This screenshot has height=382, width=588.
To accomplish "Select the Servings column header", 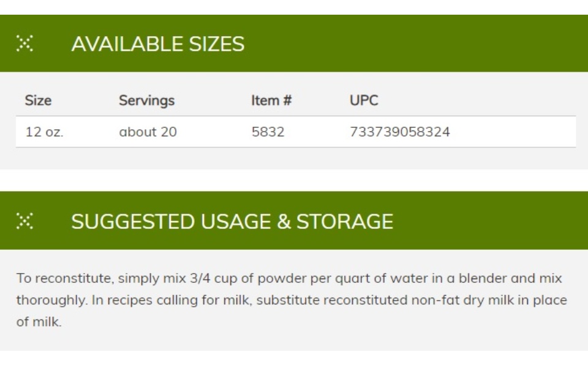I will coord(146,100).
